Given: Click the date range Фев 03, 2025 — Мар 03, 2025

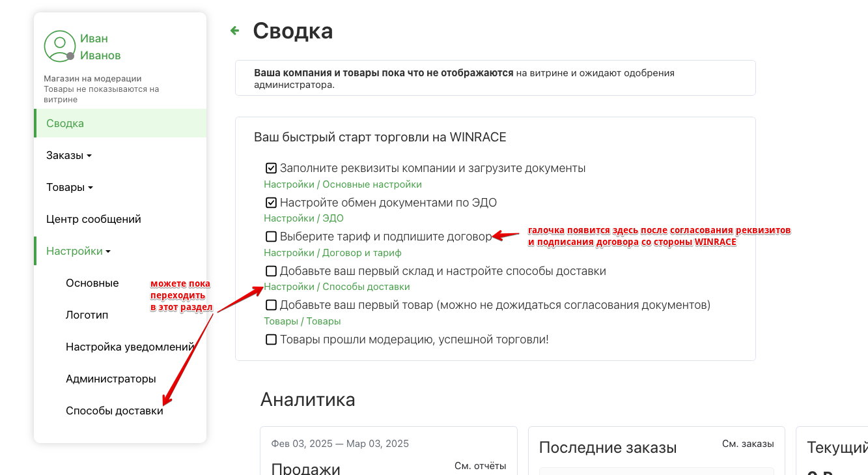Looking at the screenshot, I should click(340, 444).
